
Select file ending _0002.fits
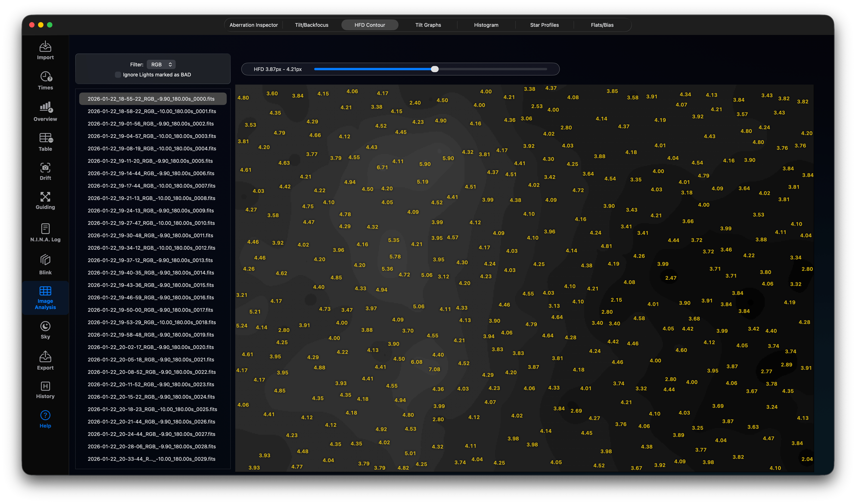pos(153,124)
